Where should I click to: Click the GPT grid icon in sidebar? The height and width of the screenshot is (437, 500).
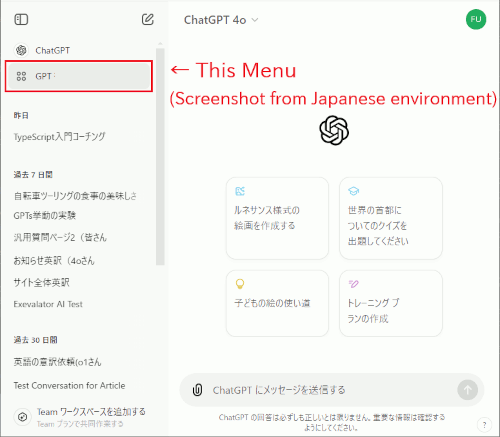point(21,76)
